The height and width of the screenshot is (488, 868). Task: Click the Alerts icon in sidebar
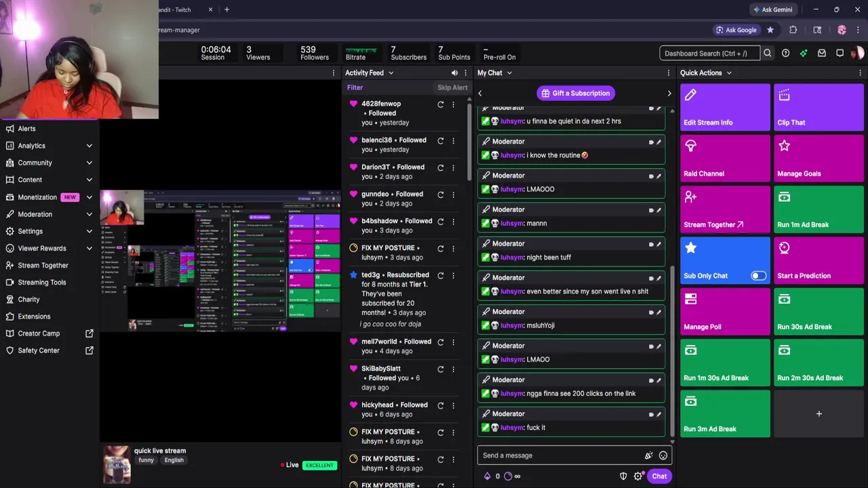pyautogui.click(x=9, y=129)
